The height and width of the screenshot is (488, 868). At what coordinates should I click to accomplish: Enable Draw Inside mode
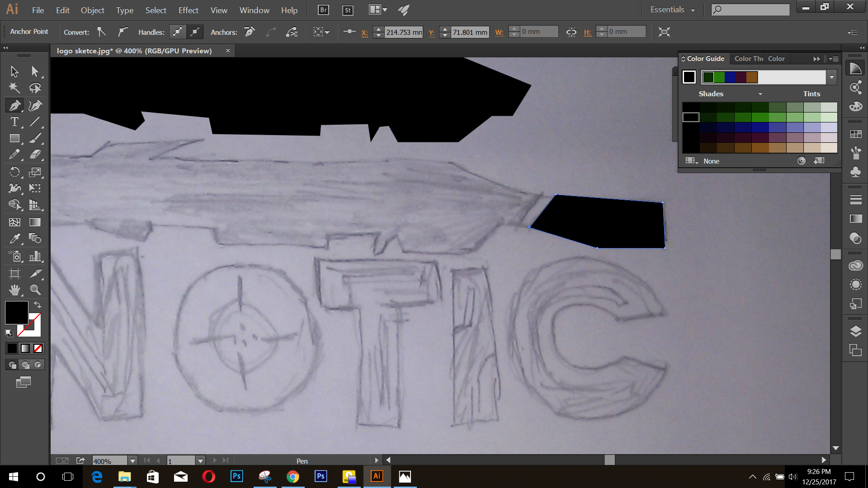[x=38, y=365]
